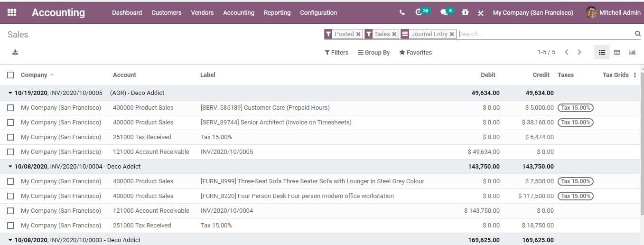Click the phone call icon
This screenshot has width=644, height=245.
coord(402,13)
